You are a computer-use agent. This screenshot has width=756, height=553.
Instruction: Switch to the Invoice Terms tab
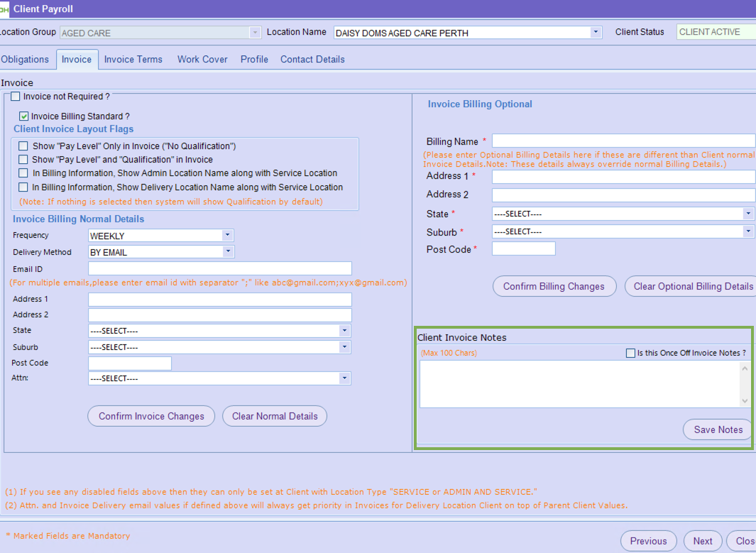click(133, 60)
